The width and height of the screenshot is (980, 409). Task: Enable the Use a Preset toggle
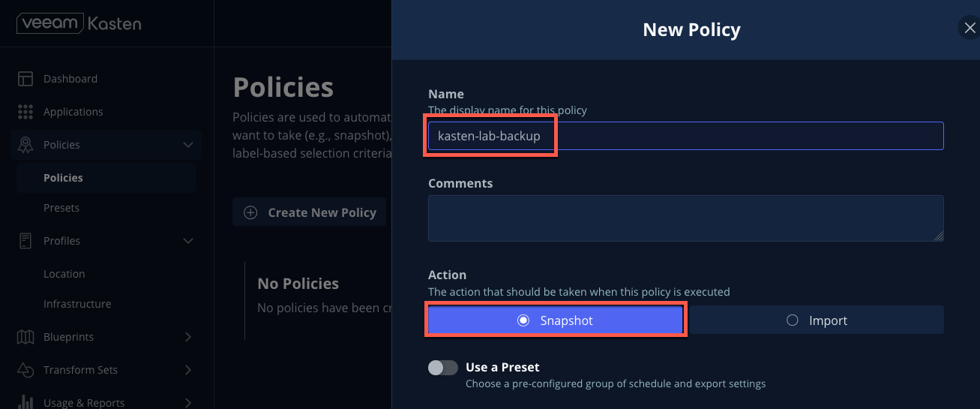point(442,368)
